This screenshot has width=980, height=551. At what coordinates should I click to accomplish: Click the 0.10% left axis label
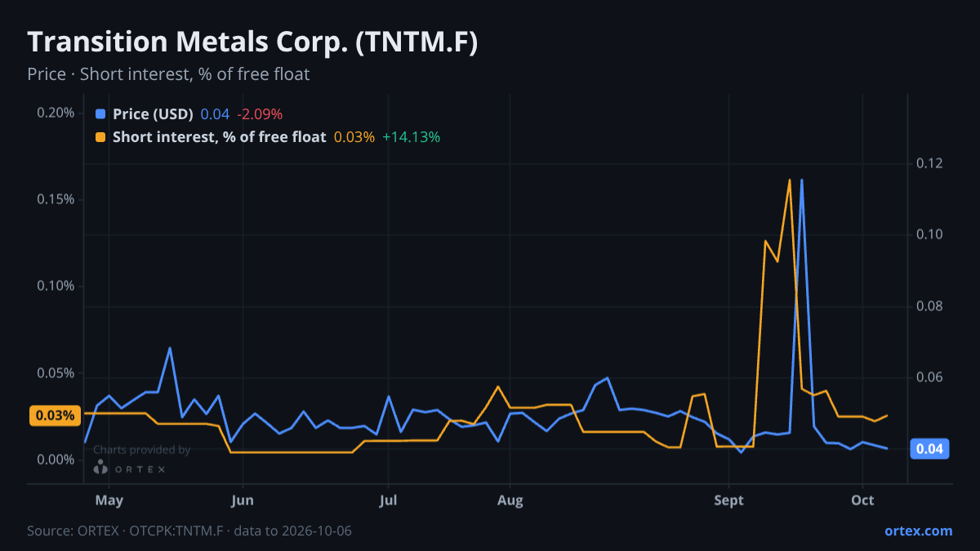tap(56, 286)
